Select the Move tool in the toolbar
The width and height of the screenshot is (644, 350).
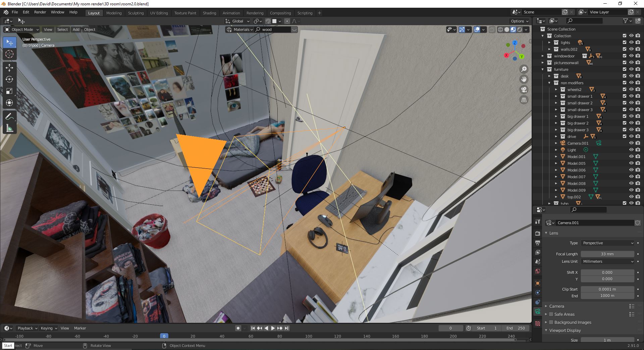pos(9,68)
